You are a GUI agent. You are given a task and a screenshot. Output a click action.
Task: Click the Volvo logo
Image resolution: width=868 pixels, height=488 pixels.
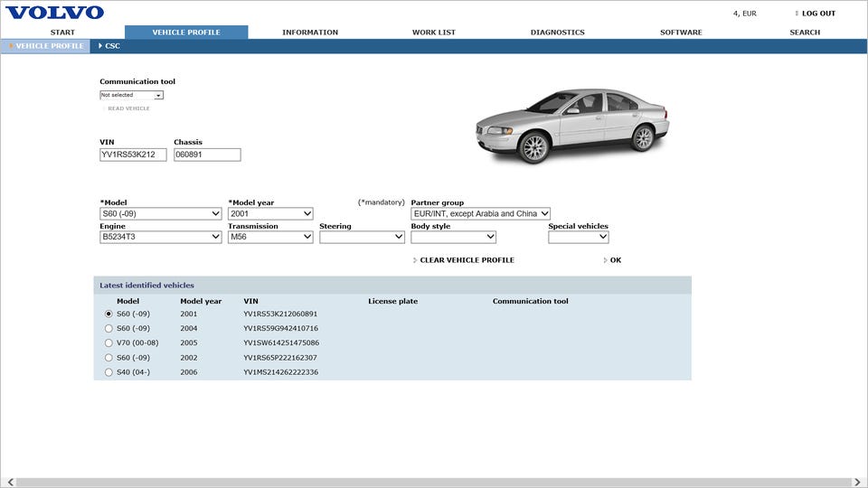pos(55,13)
